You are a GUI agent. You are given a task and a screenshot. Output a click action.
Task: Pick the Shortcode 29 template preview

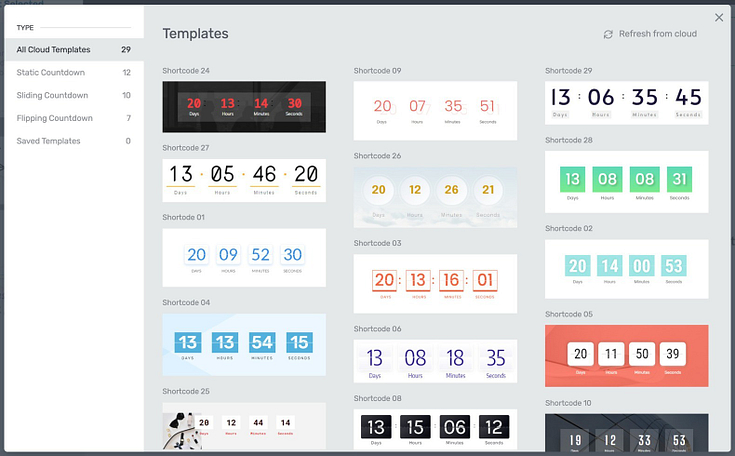626,102
